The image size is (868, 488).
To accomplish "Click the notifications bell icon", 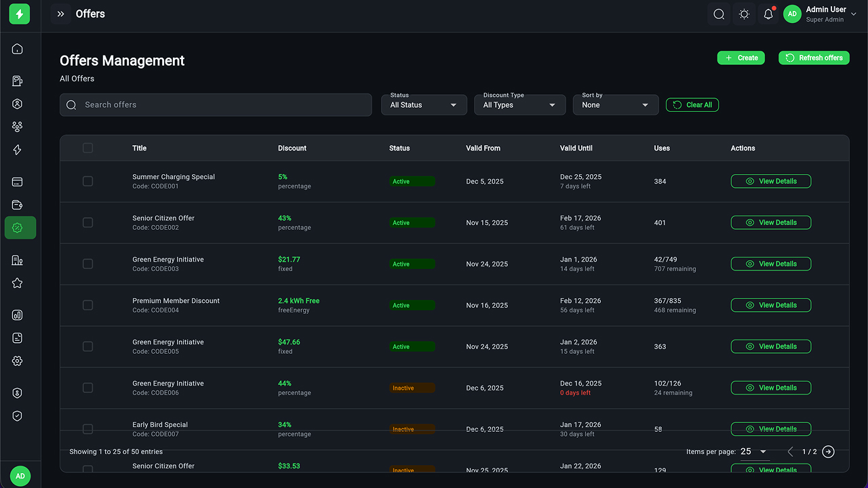I will pyautogui.click(x=768, y=14).
